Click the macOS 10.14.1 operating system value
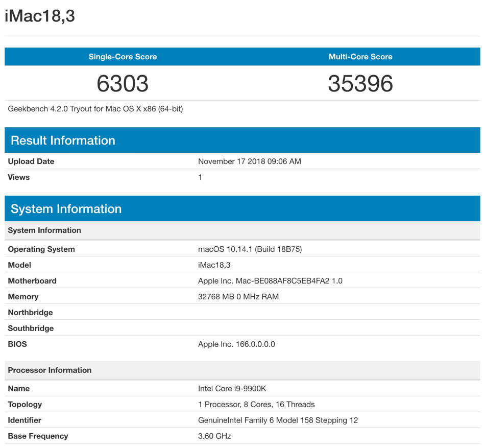The width and height of the screenshot is (485, 448). coord(250,249)
